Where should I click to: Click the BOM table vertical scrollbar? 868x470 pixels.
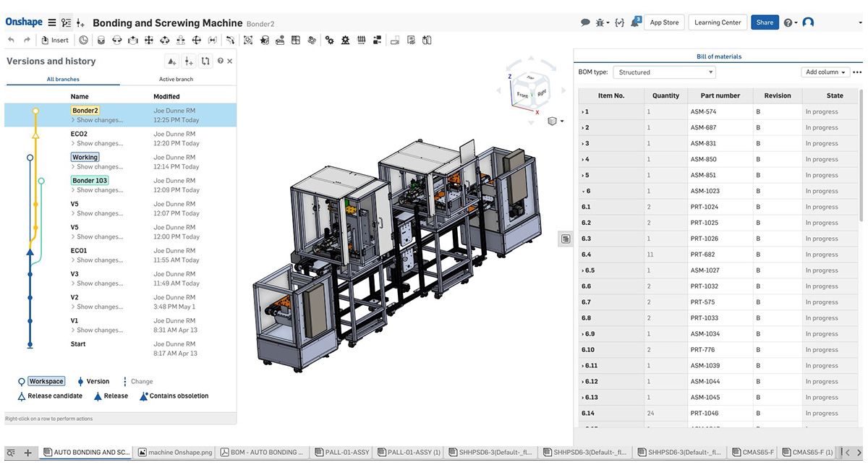pos(861,154)
